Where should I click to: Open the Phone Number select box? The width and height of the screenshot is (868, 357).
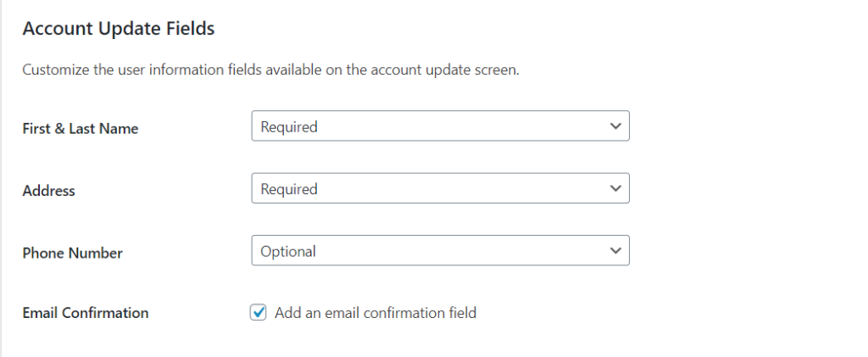(x=440, y=251)
